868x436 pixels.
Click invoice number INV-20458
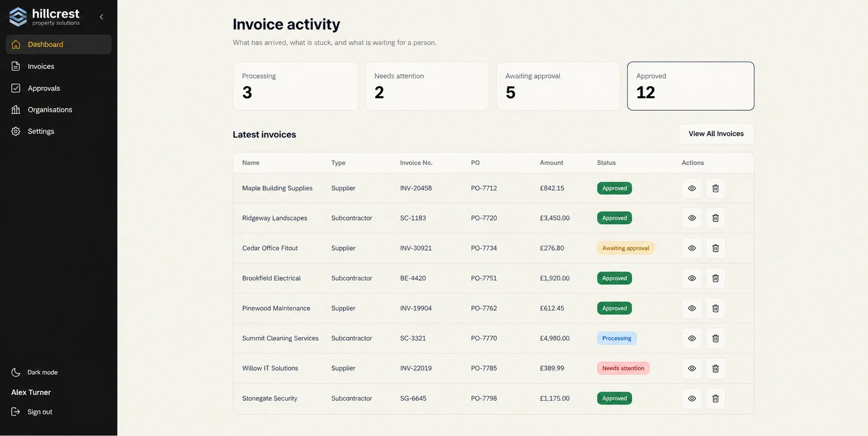416,188
